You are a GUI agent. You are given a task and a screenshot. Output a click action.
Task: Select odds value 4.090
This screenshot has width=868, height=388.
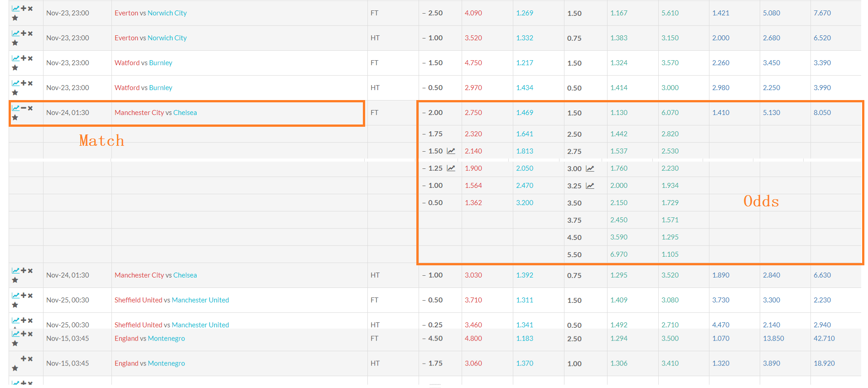tap(473, 13)
